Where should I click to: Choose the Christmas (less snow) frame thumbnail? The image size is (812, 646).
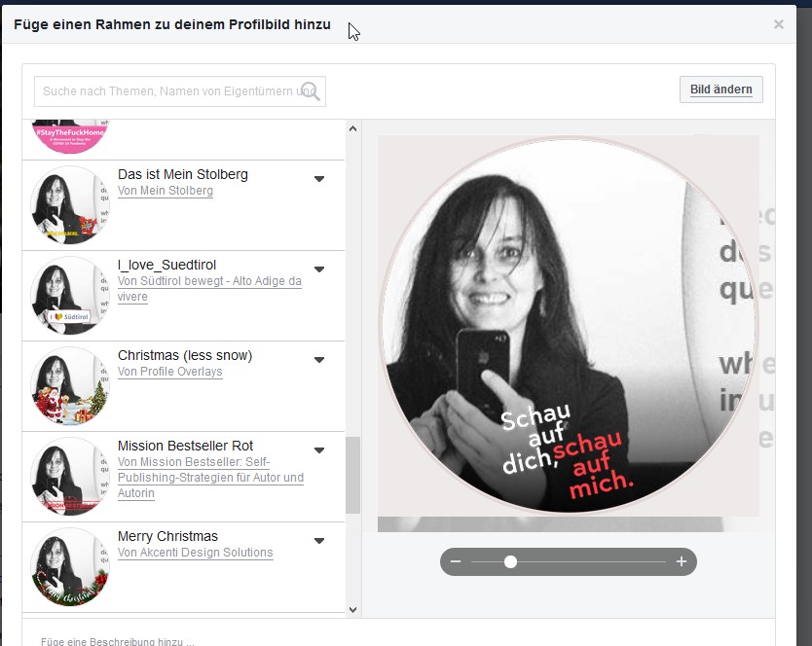(x=70, y=386)
